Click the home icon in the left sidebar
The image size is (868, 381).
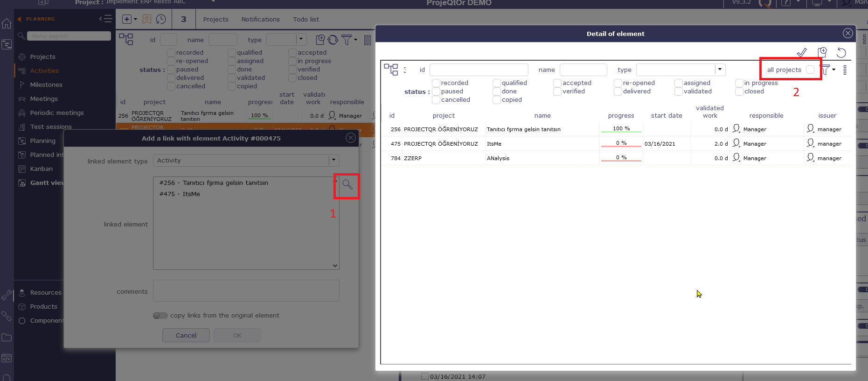click(7, 23)
